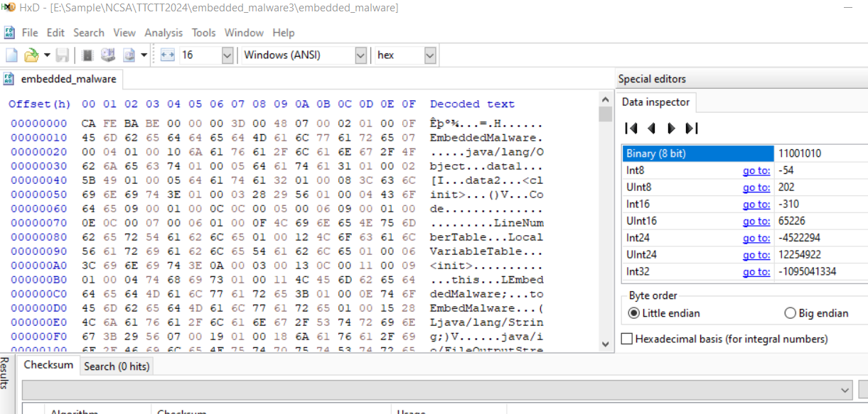Select Big endian byte order
Viewport: 868px width, 414px height.
point(816,313)
